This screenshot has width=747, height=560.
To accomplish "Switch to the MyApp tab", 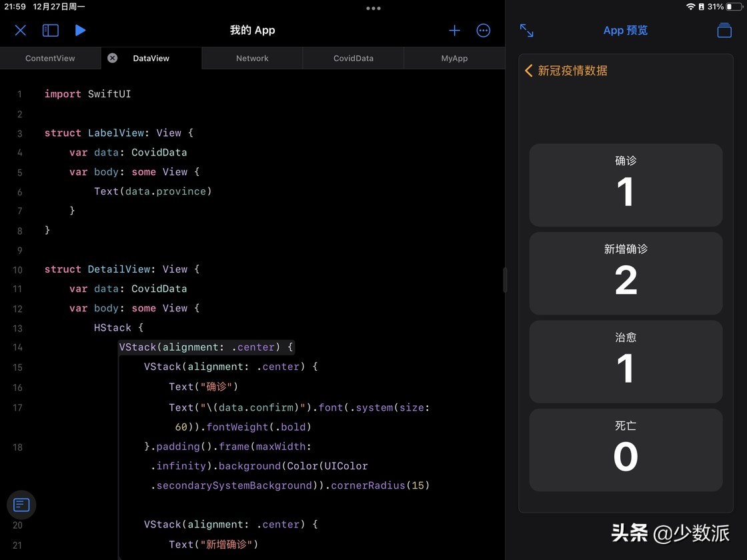I will pos(454,58).
